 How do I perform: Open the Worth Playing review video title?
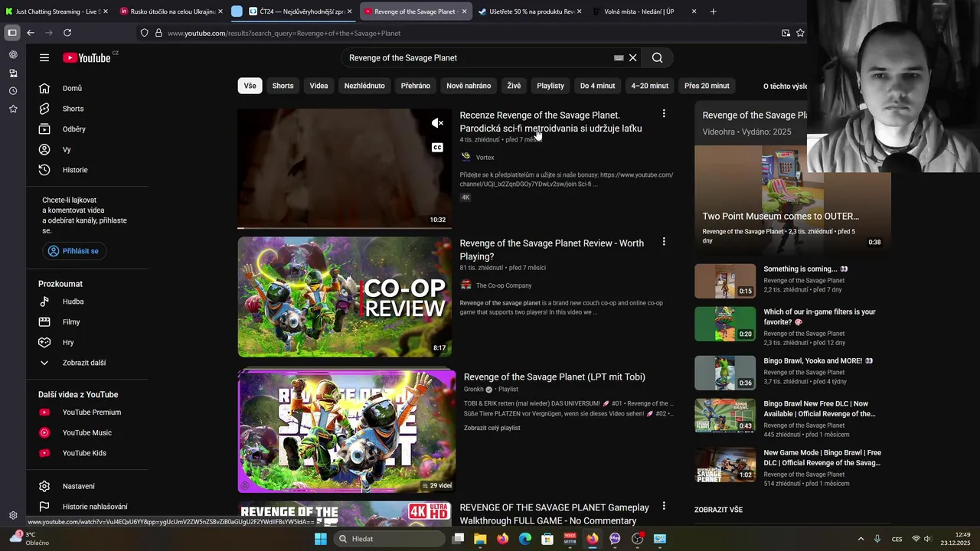coord(551,249)
